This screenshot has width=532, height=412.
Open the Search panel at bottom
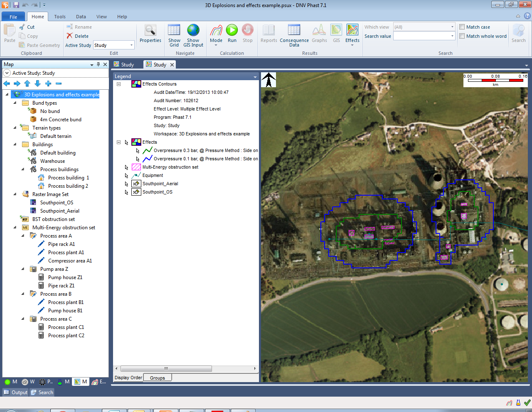point(42,392)
